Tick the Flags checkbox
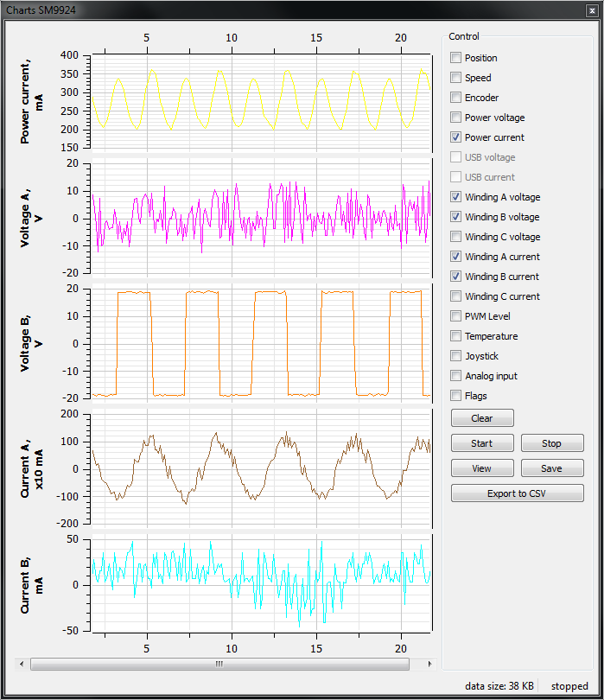Image resolution: width=604 pixels, height=700 pixels. [x=455, y=396]
